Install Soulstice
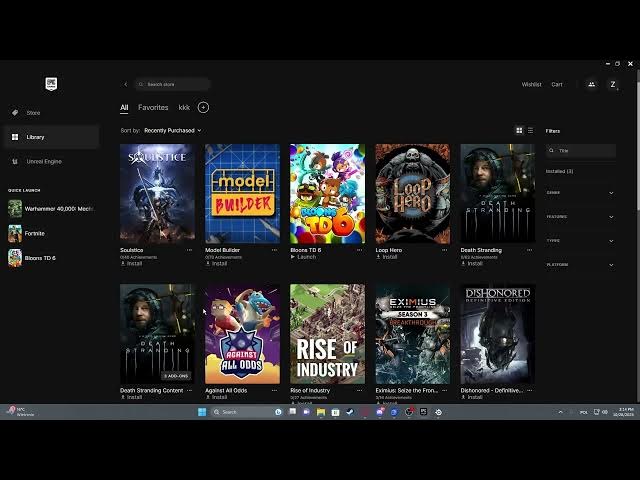Screen dimensions: 640x480 131,264
